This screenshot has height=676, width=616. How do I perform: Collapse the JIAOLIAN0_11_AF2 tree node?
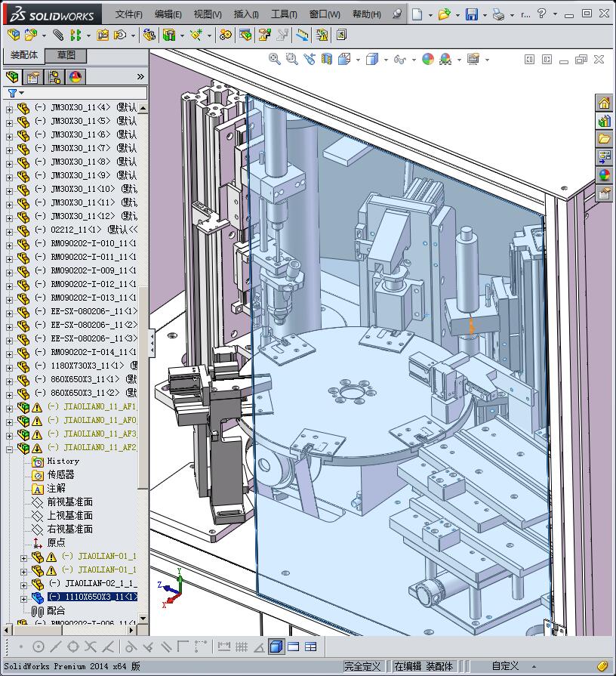[x=9, y=449]
